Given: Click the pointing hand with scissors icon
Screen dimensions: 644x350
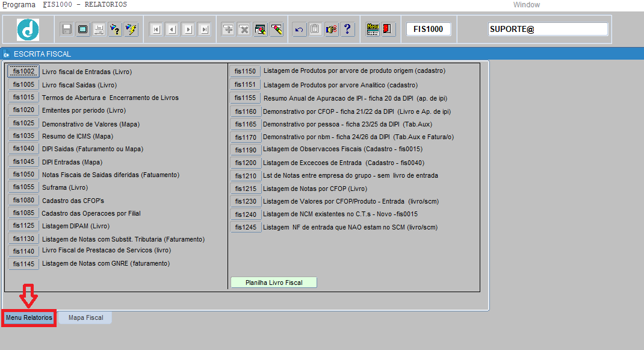Looking at the screenshot, I should (x=332, y=29).
